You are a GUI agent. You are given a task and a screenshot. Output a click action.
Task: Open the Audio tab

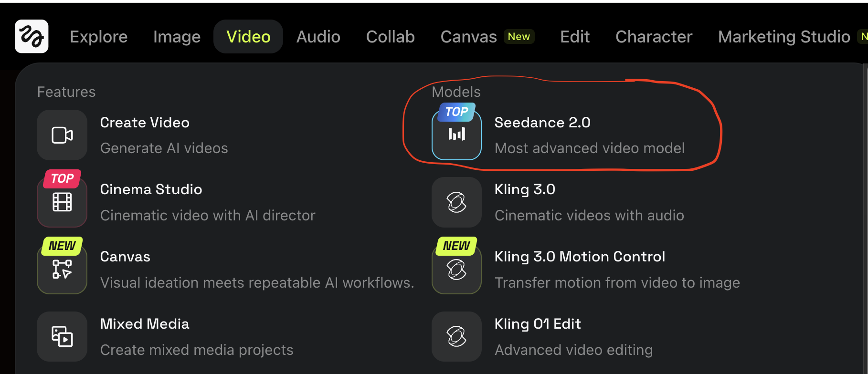[x=318, y=37]
